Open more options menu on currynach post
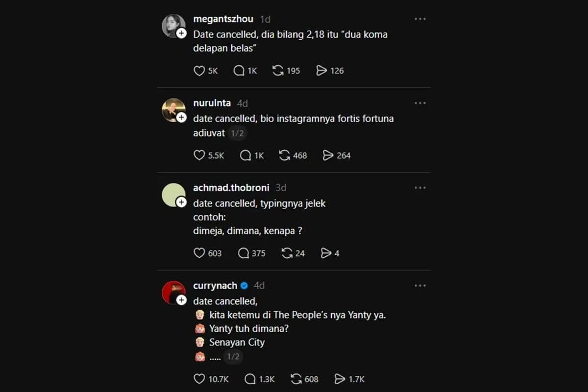 (420, 285)
